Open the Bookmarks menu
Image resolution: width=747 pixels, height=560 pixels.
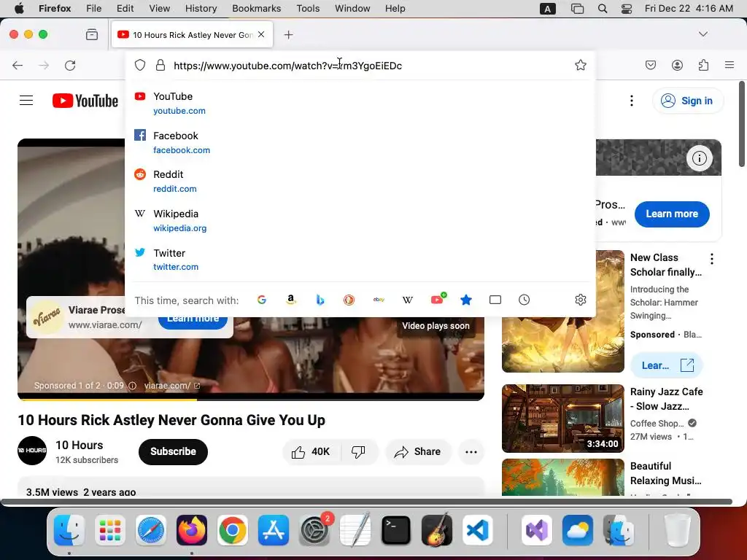(x=256, y=8)
